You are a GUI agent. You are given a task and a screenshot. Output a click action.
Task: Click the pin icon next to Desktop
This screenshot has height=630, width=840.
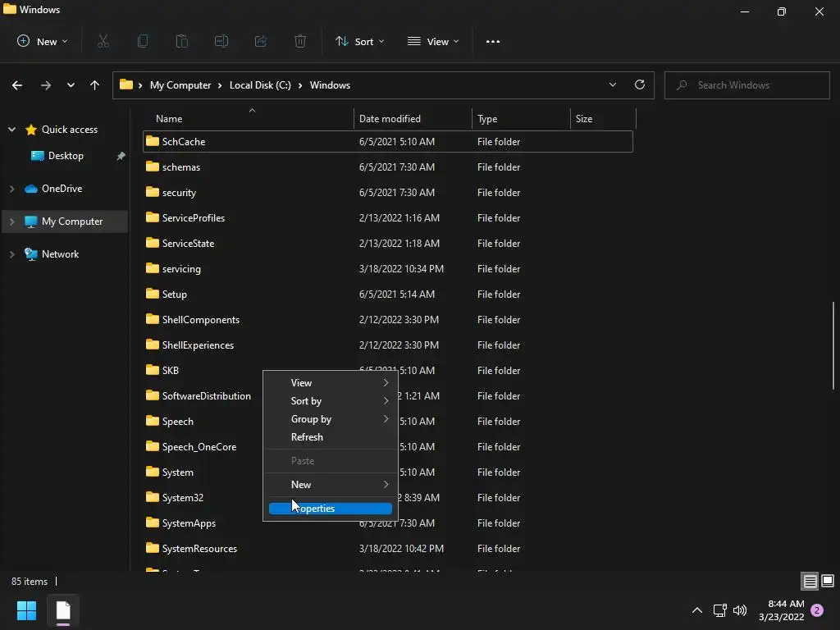[x=121, y=156]
